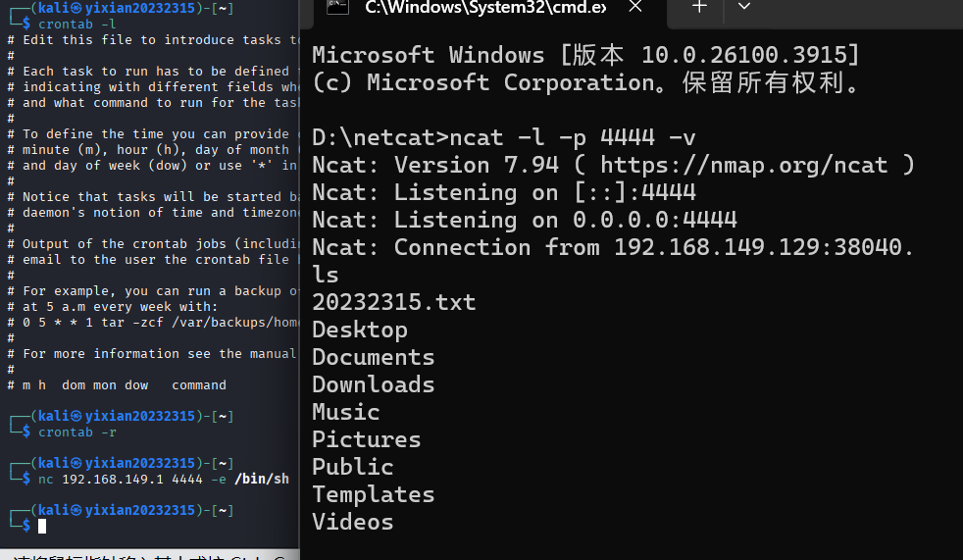Click the Templates directory name

click(x=374, y=494)
